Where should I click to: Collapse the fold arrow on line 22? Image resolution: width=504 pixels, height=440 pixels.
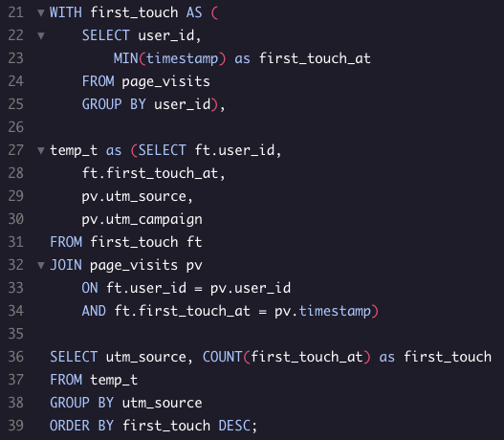(x=41, y=35)
